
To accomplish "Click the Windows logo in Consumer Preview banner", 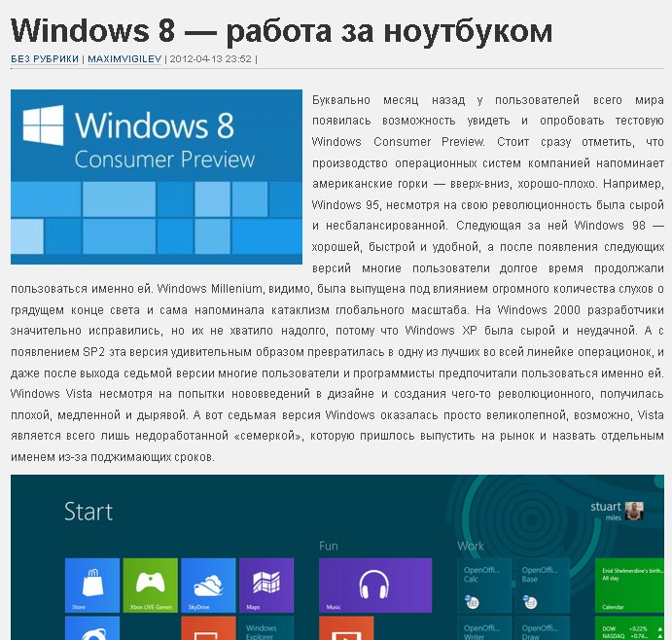I will coord(43,125).
